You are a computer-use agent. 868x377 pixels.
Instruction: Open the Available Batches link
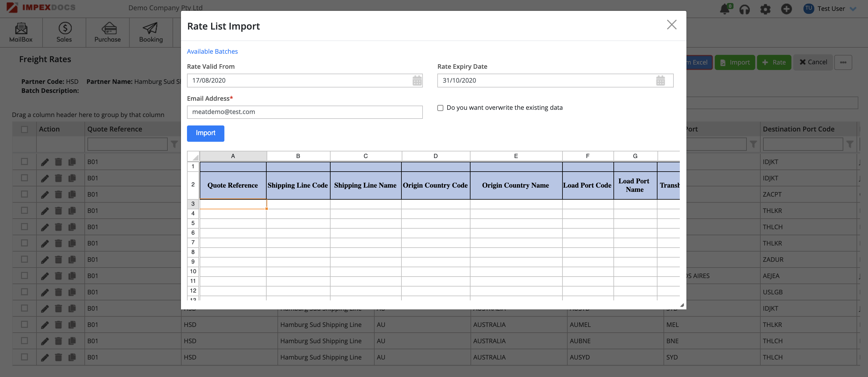(212, 51)
